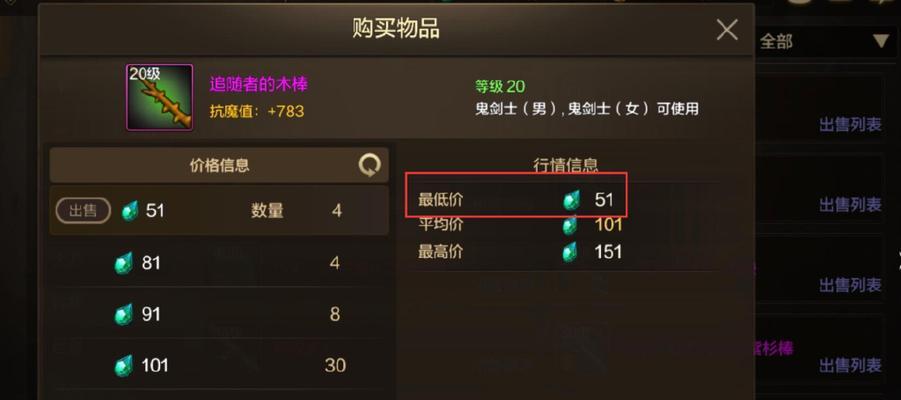
Task: Select the price 101 listing with quantity 30
Action: (x=219, y=366)
